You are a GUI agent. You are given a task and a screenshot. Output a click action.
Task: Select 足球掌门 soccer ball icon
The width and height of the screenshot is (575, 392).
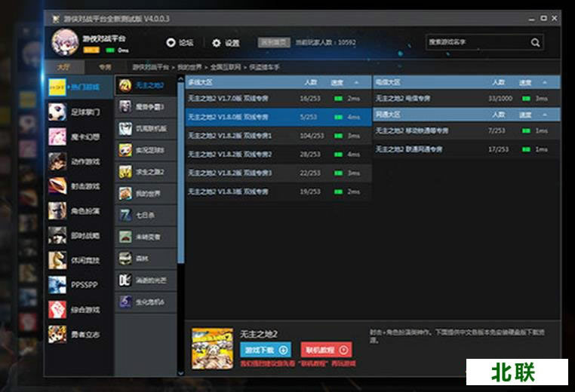coord(57,112)
